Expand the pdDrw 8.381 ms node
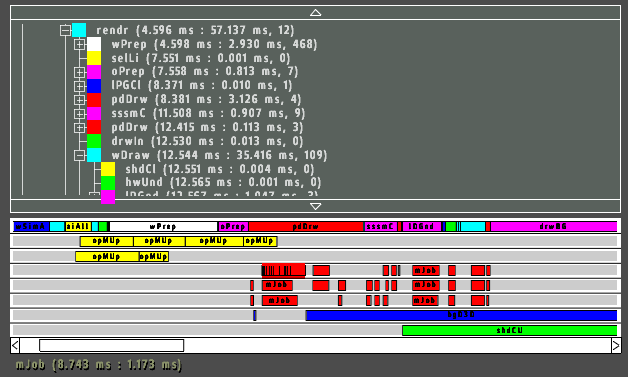This screenshot has height=377, width=628. click(x=80, y=100)
